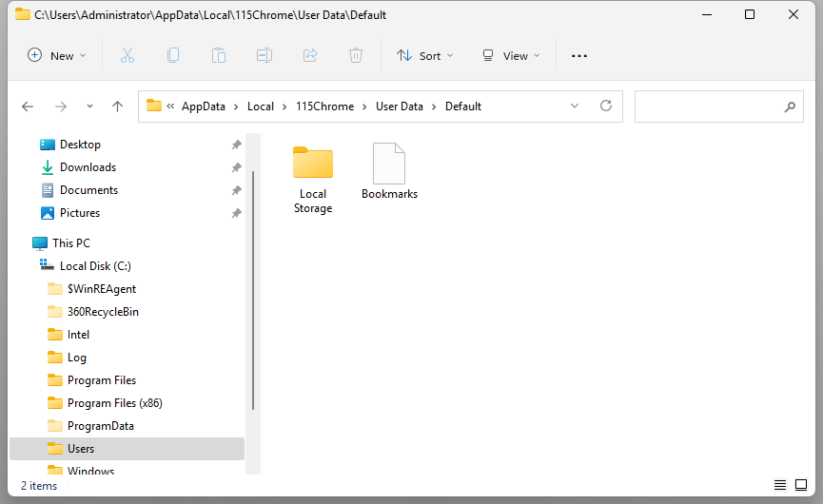Open the Sort dropdown menu
This screenshot has width=823, height=504.
pyautogui.click(x=424, y=55)
